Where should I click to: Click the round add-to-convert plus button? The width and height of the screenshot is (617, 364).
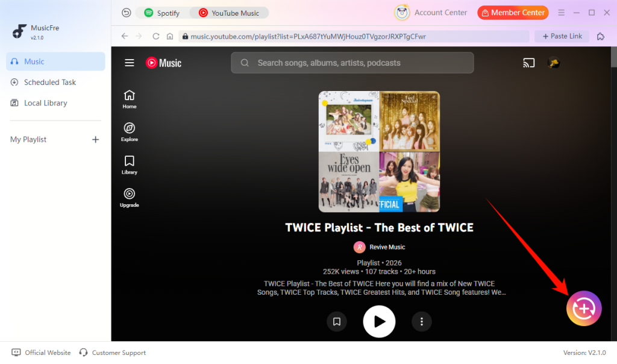(584, 309)
